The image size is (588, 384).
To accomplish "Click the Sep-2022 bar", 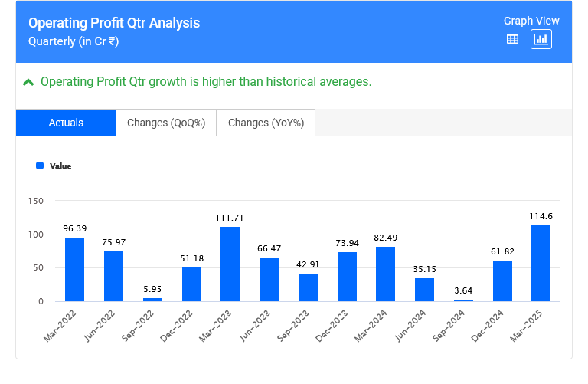I will [x=152, y=300].
